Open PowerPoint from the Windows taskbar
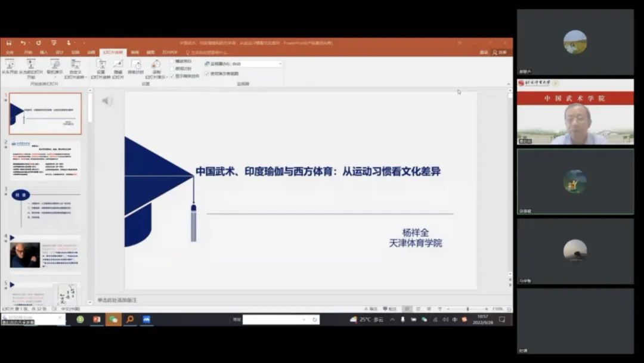644x363 pixels. point(97,319)
